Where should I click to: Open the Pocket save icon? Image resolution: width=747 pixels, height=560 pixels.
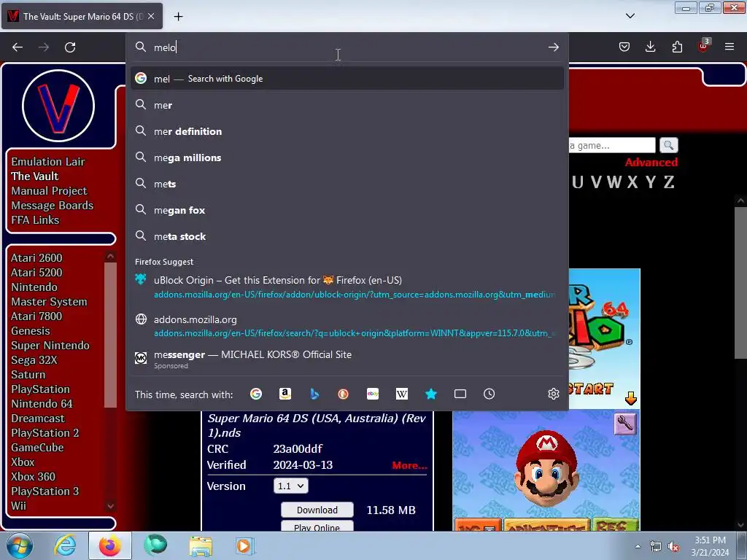click(x=624, y=47)
